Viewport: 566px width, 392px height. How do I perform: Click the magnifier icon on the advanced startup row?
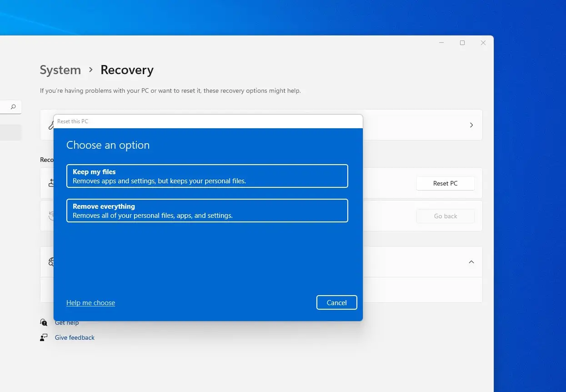pyautogui.click(x=51, y=261)
